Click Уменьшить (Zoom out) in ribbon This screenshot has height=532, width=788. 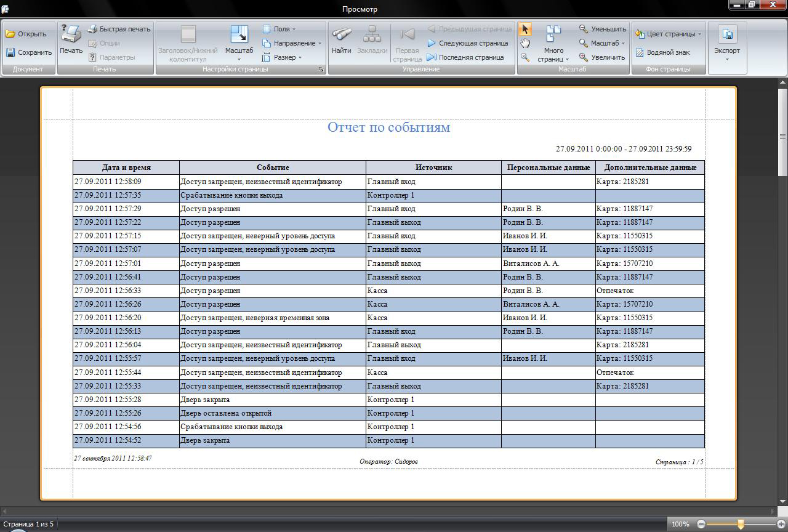coord(603,29)
